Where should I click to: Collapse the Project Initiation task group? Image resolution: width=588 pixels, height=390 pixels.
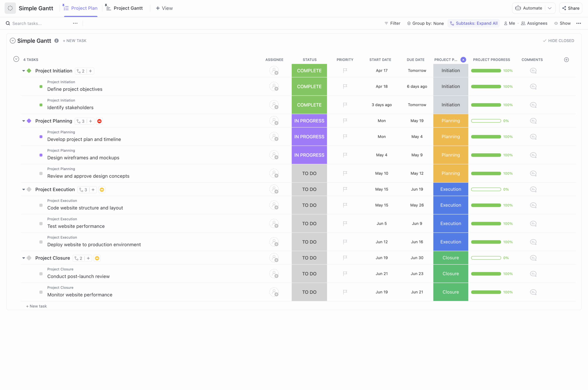[23, 71]
